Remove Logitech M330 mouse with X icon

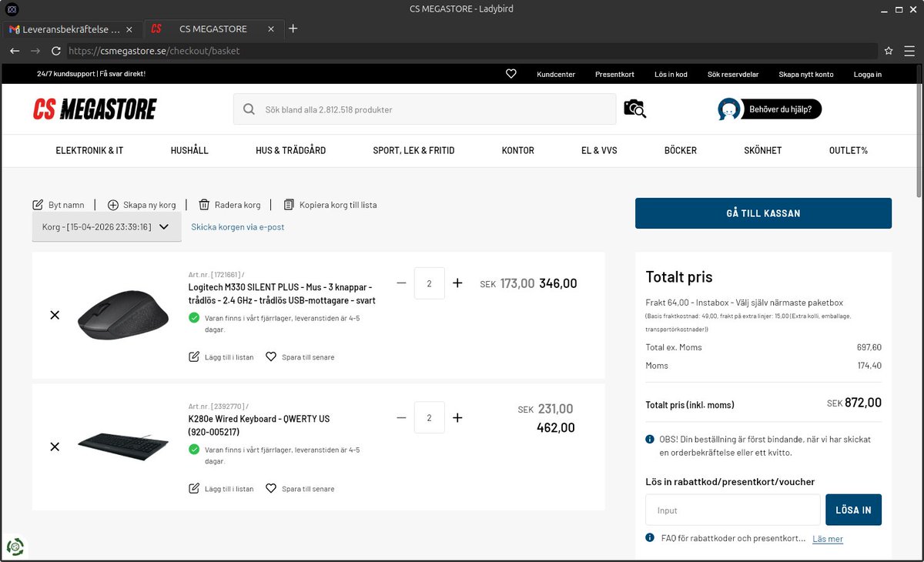pos(55,315)
